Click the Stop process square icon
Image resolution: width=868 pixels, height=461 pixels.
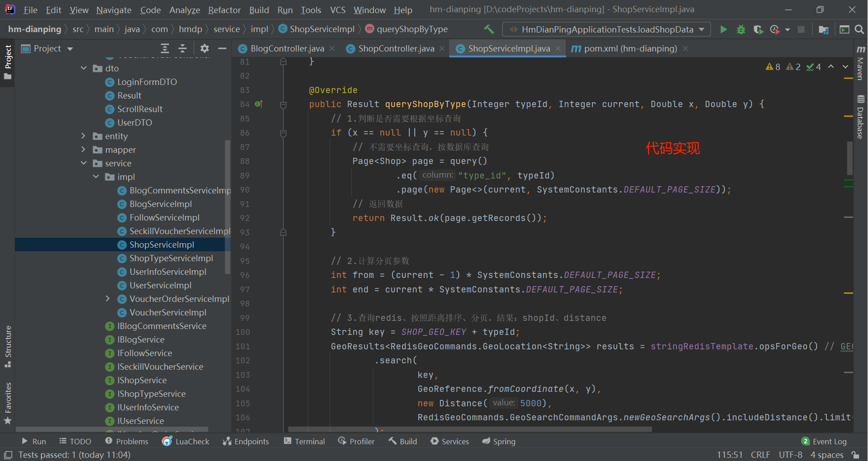pos(801,29)
